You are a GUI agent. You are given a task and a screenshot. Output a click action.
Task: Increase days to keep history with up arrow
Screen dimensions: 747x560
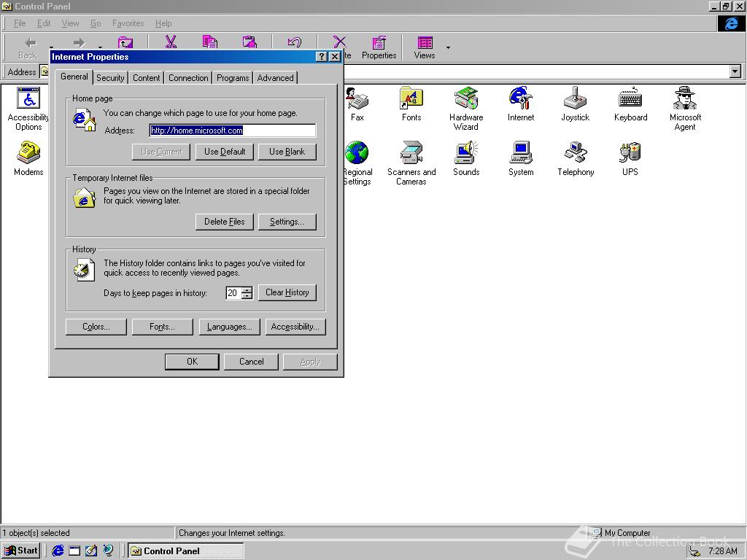point(247,289)
